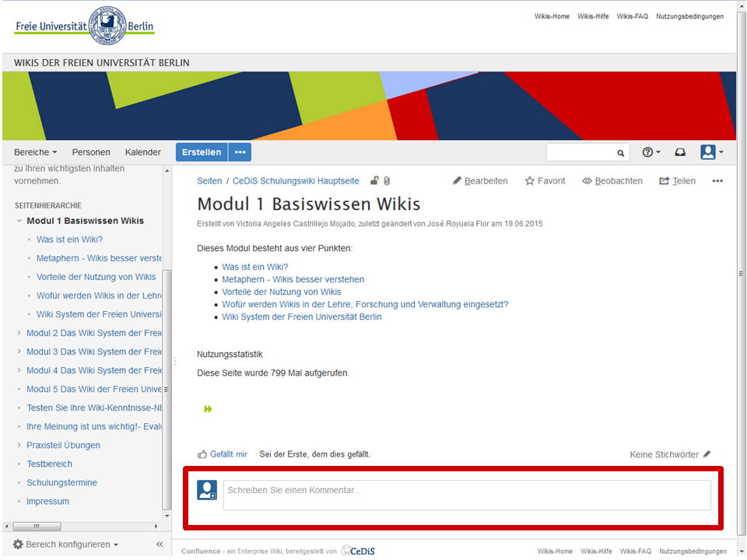Click Wikis-Home in top header
Viewport: 747px width, 560px height.
(552, 16)
